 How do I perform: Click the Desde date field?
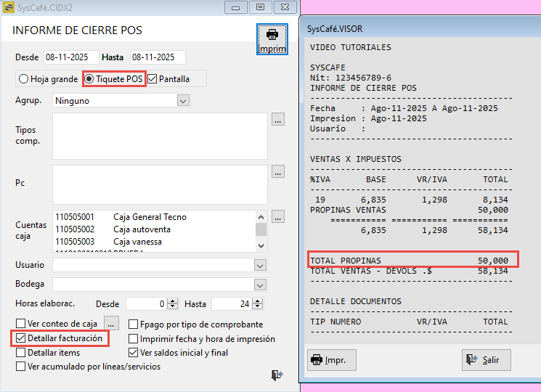pos(71,57)
